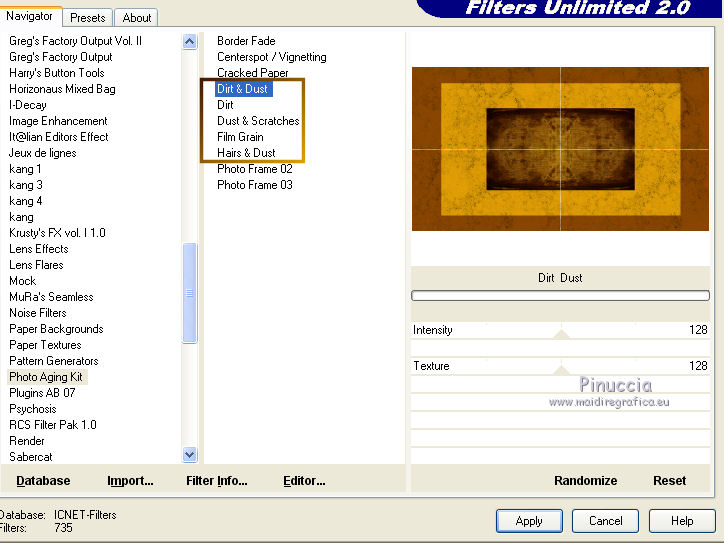Select Krusty's FX vol. I 1.0
The height and width of the screenshot is (543, 724).
(57, 233)
